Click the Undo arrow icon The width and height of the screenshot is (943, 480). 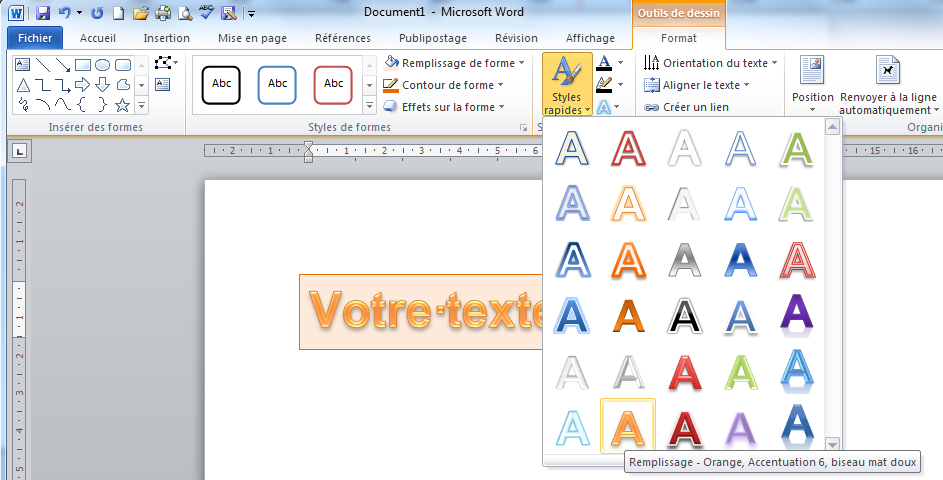pos(64,13)
